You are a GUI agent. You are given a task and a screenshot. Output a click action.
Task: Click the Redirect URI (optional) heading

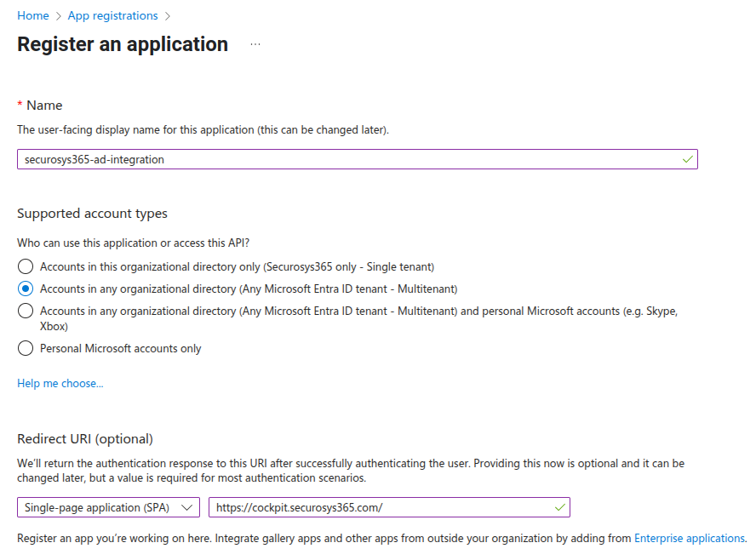[85, 439]
